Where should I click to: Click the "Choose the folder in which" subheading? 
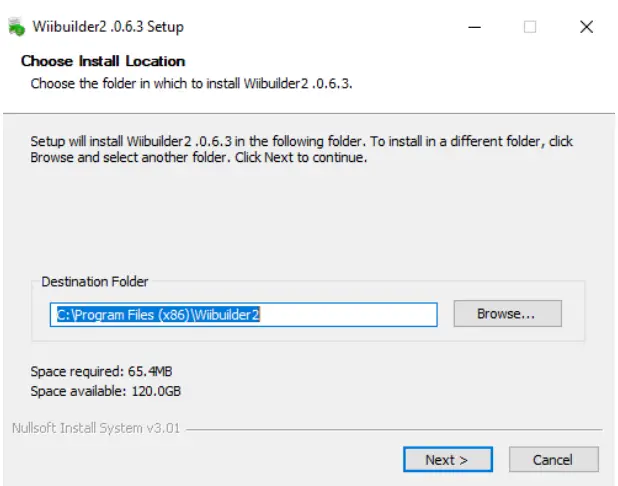[x=191, y=83]
